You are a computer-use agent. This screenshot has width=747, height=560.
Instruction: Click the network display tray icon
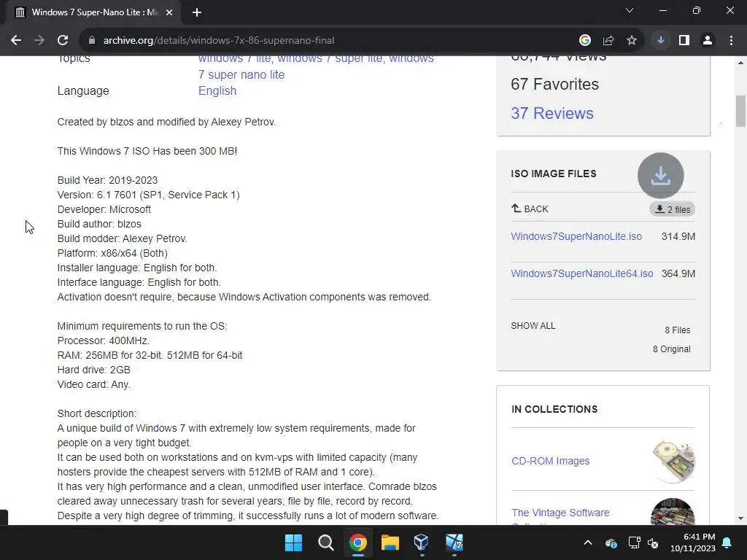point(634,542)
